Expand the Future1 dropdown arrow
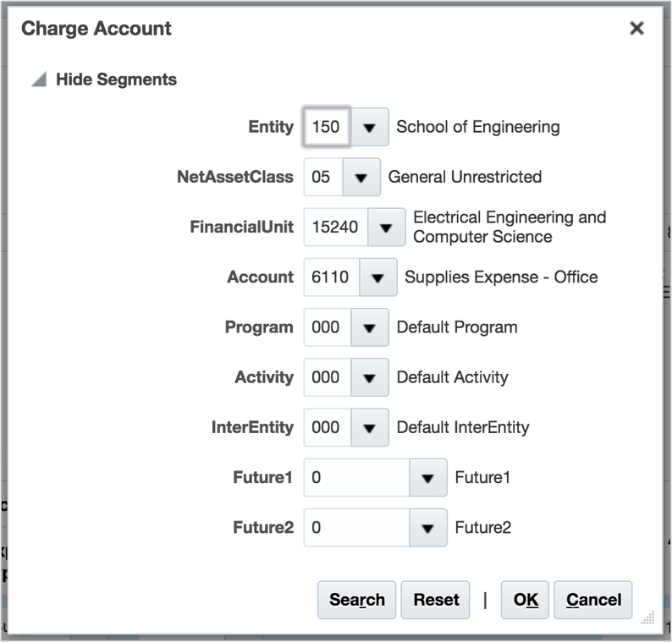Viewport: 672px width, 642px height. click(427, 478)
